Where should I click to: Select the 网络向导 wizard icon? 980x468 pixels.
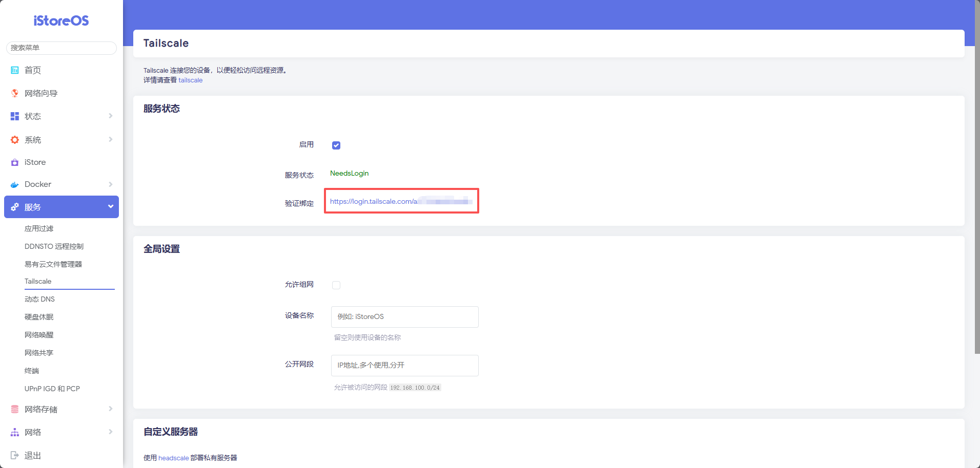pos(14,93)
